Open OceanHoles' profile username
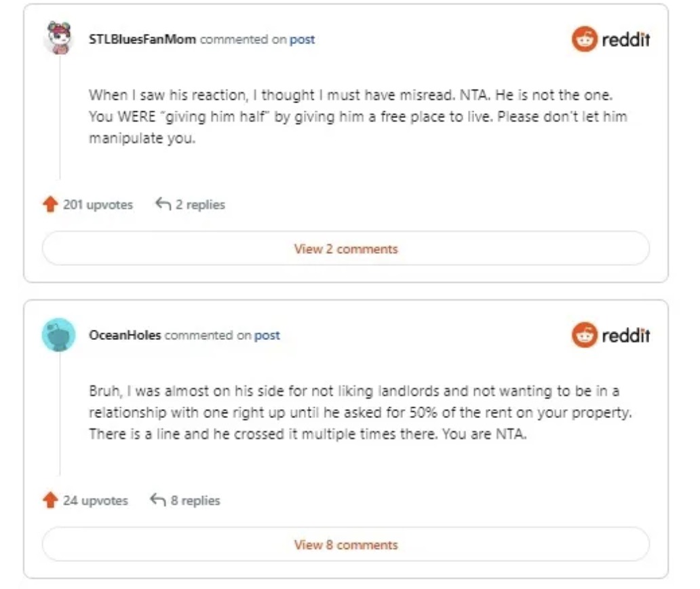The image size is (700, 589). coord(125,335)
